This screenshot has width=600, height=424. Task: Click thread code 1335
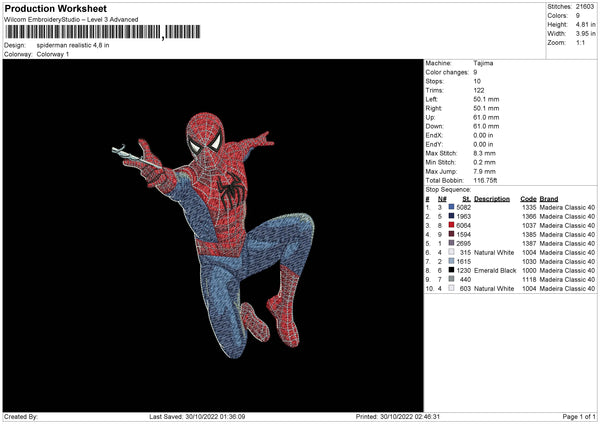pos(529,207)
